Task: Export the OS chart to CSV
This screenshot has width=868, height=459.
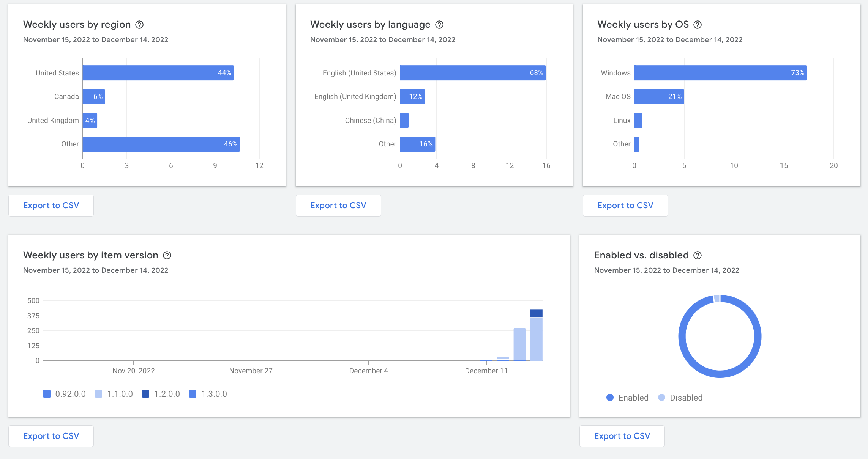Action: pos(625,205)
